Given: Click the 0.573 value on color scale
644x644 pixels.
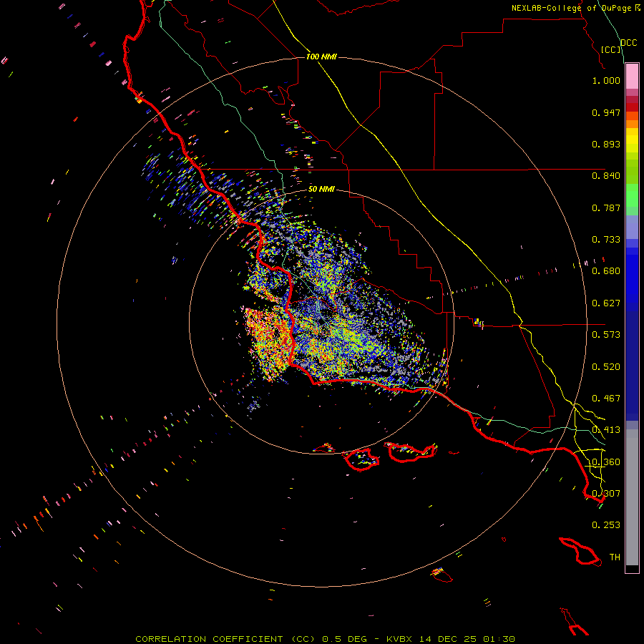Looking at the screenshot, I should click(x=606, y=335).
